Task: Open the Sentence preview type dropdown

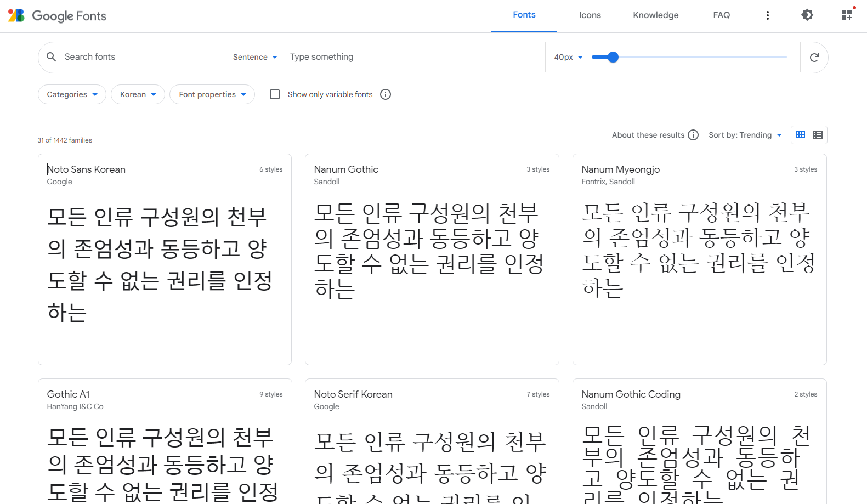Action: [x=256, y=57]
